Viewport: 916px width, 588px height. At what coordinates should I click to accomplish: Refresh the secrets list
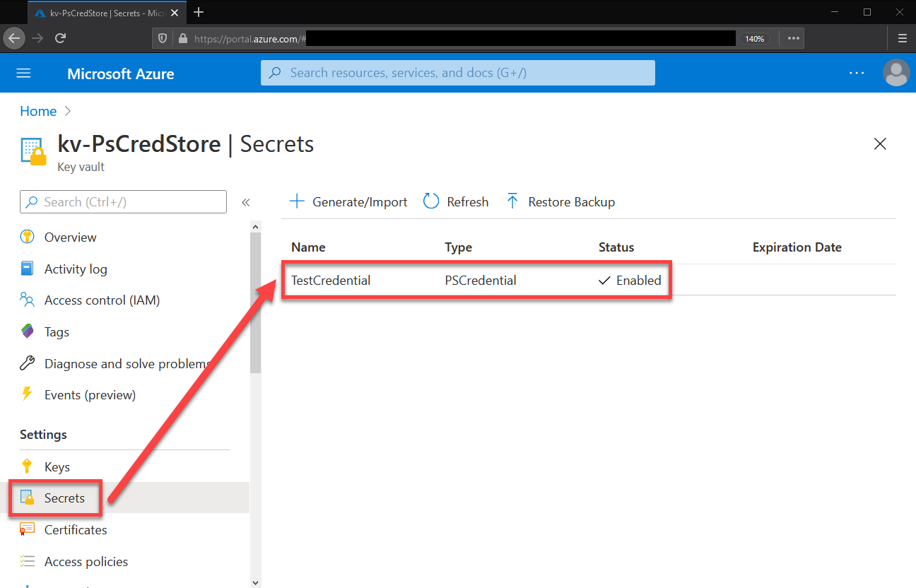click(x=456, y=201)
